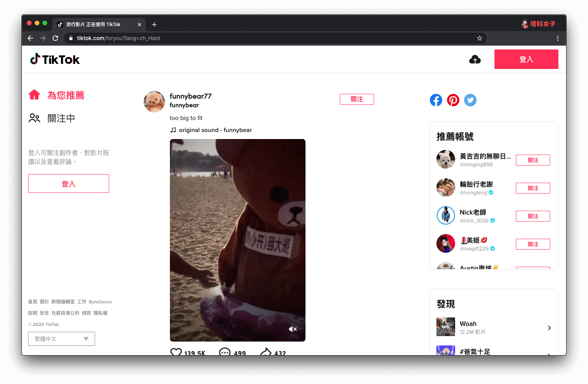Viewport: 588px width, 384px height.
Task: Share the video to Facebook
Action: (x=436, y=100)
